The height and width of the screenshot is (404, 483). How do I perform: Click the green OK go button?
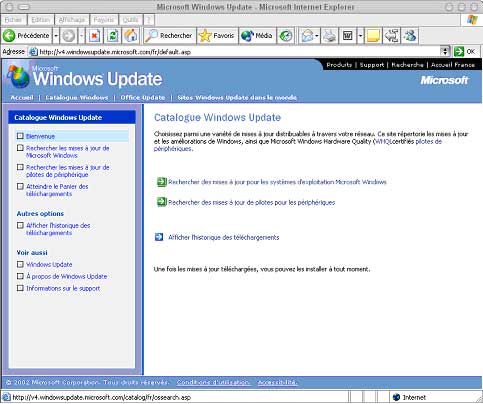coord(466,51)
